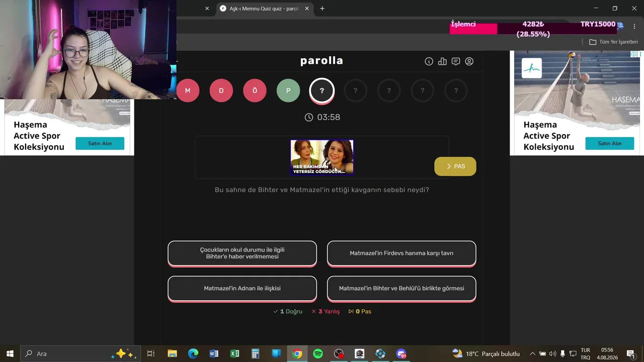
Task: Open the ad choices icon on right ad
Action: click(634, 54)
